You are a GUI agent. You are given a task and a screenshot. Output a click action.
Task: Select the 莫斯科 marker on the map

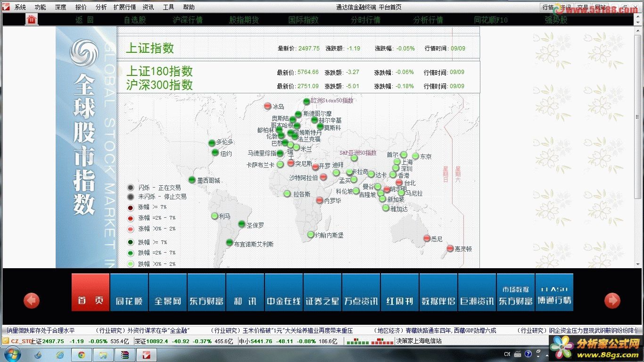pyautogui.click(x=320, y=126)
